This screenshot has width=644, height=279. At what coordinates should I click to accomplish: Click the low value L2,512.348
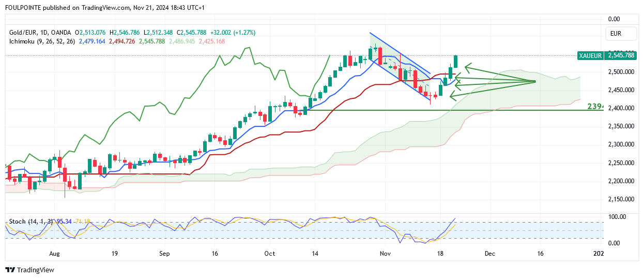[159, 33]
